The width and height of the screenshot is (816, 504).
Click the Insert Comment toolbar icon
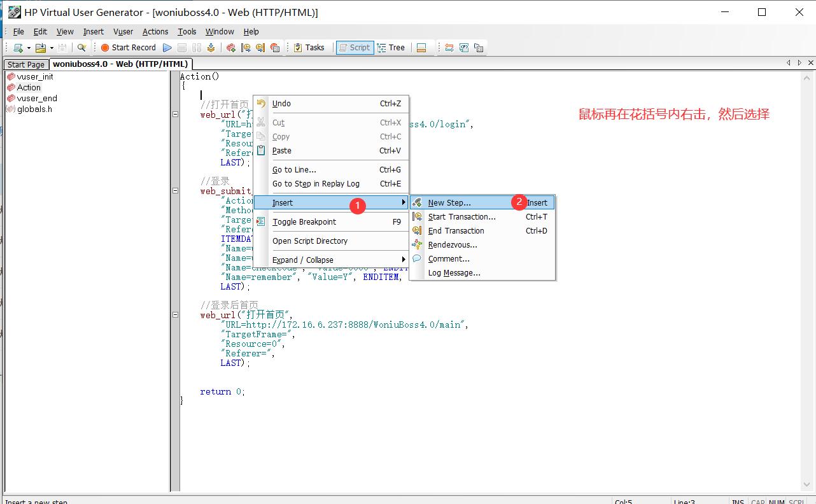[x=275, y=48]
